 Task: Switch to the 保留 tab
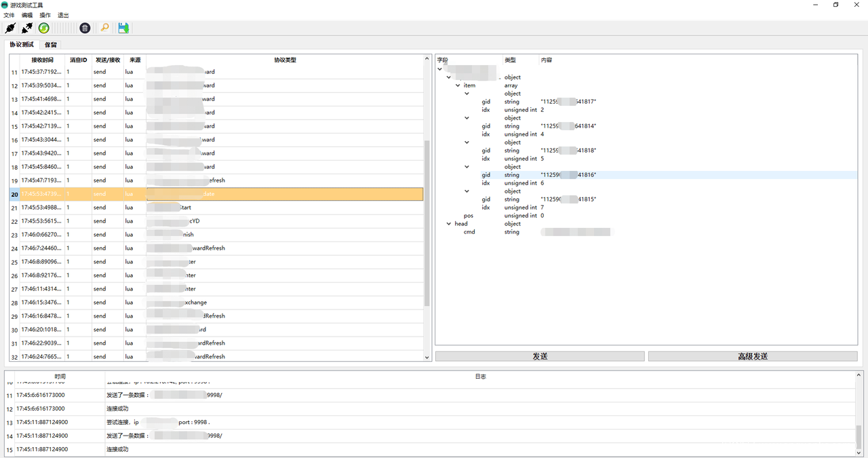tap(51, 45)
